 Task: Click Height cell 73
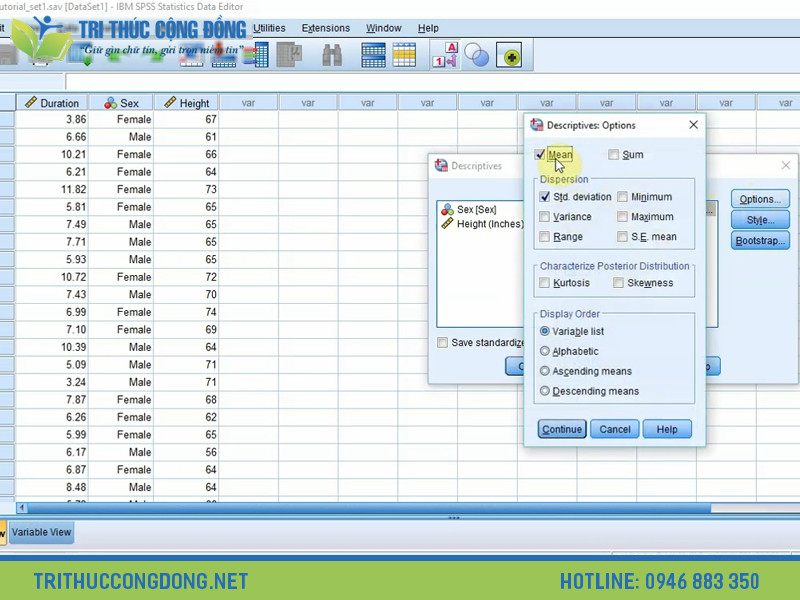[x=186, y=189]
